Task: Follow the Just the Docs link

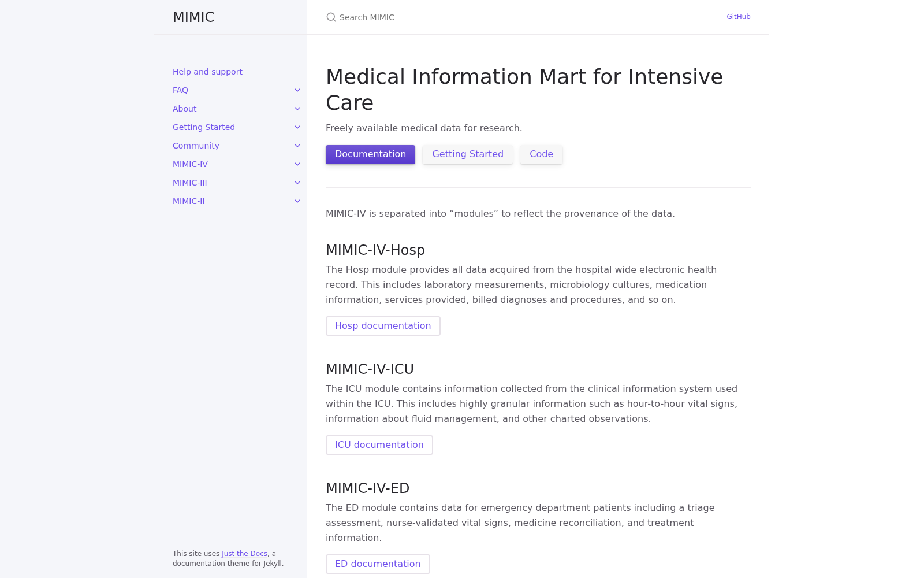Action: click(x=245, y=554)
